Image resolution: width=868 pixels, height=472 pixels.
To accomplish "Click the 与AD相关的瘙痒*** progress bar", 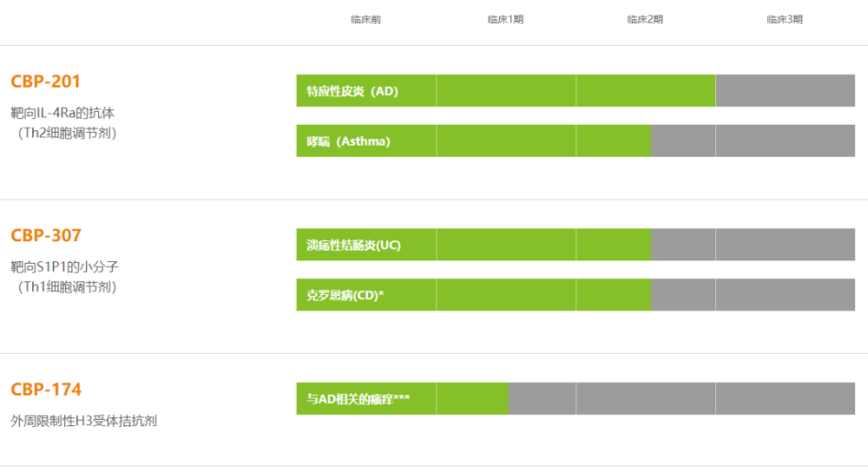I will 575,398.
